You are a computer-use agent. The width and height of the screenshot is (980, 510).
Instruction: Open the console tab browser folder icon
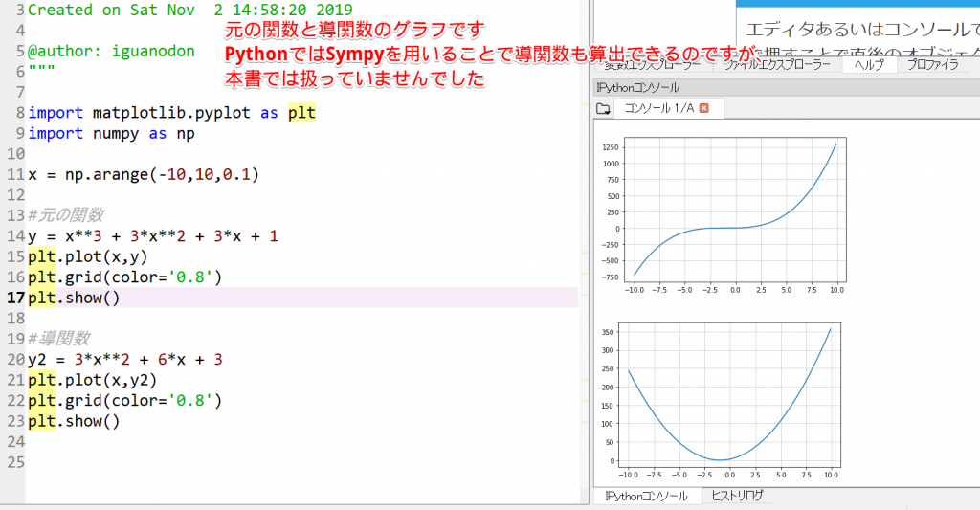(603, 108)
